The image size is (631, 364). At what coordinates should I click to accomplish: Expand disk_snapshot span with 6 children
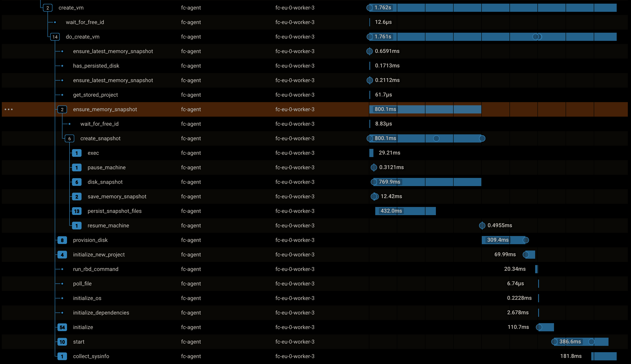pyautogui.click(x=77, y=182)
